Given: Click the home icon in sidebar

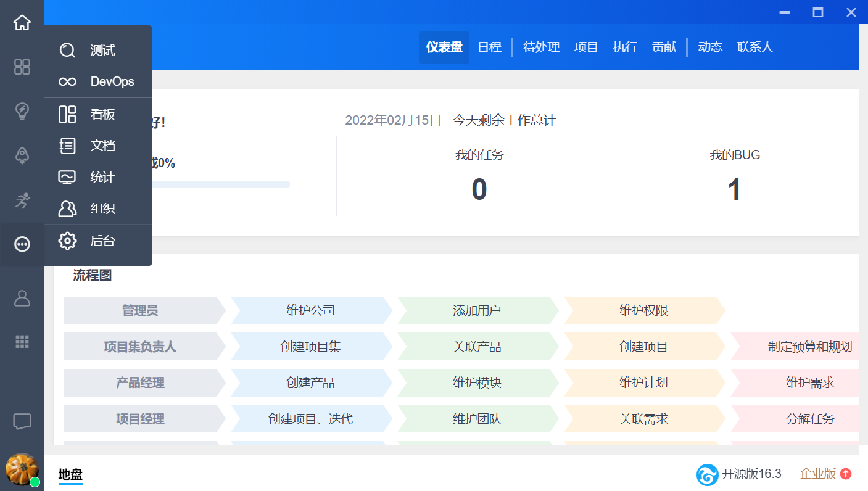Looking at the screenshot, I should point(22,23).
